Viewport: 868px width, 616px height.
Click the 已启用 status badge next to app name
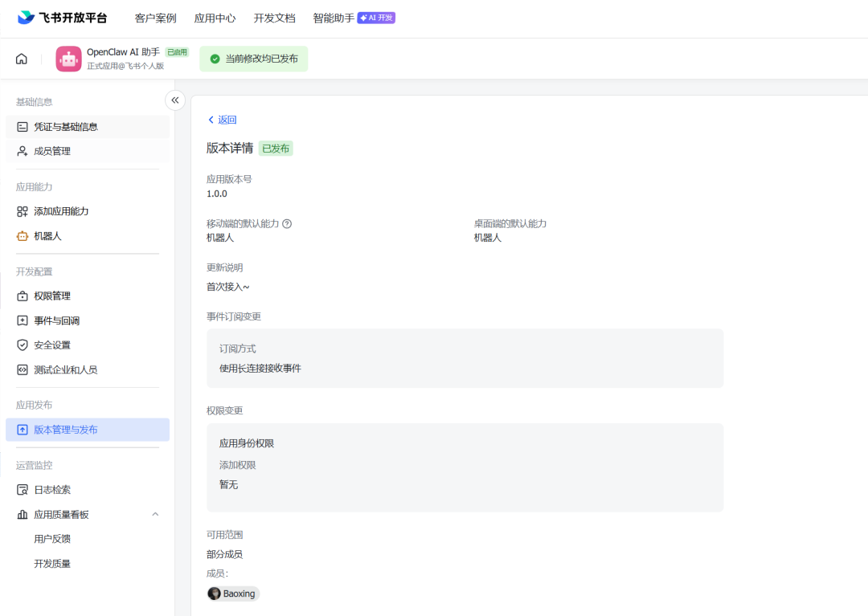point(176,51)
